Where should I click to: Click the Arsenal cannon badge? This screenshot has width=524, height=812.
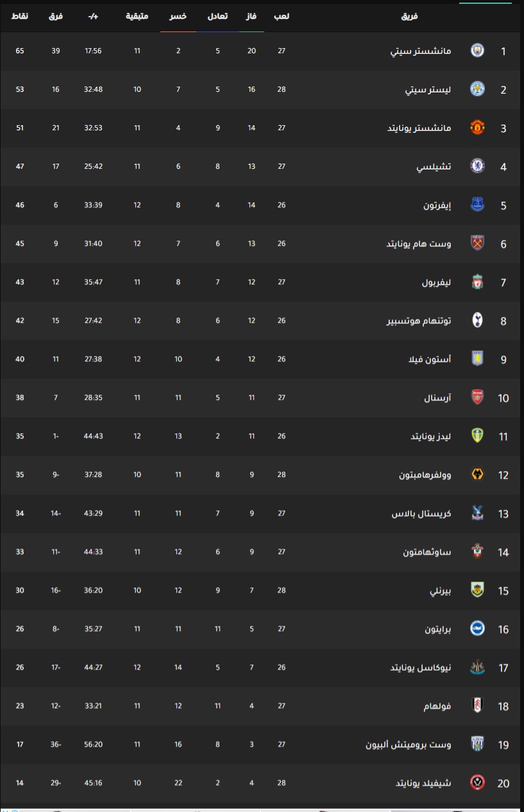[x=477, y=397]
